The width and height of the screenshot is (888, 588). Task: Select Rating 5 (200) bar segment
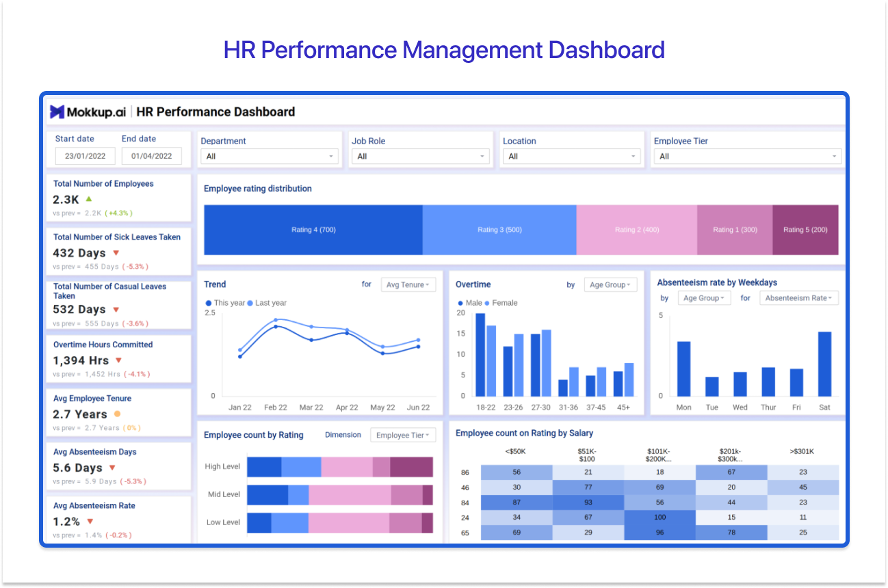805,230
